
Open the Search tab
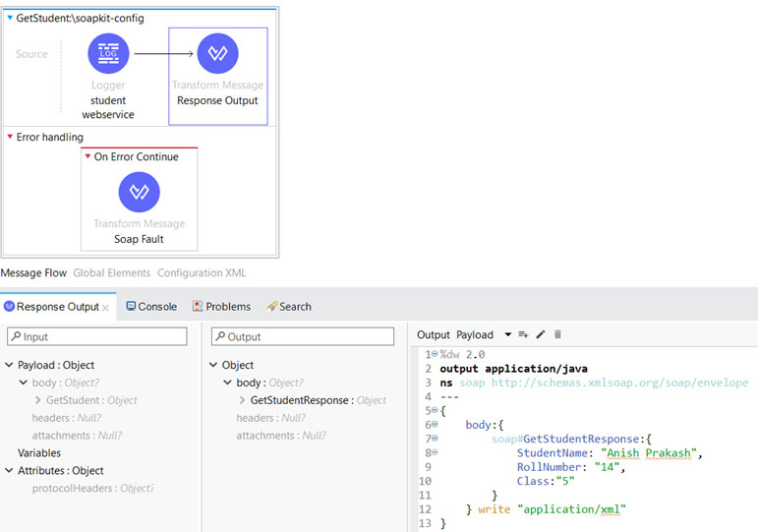tap(289, 306)
